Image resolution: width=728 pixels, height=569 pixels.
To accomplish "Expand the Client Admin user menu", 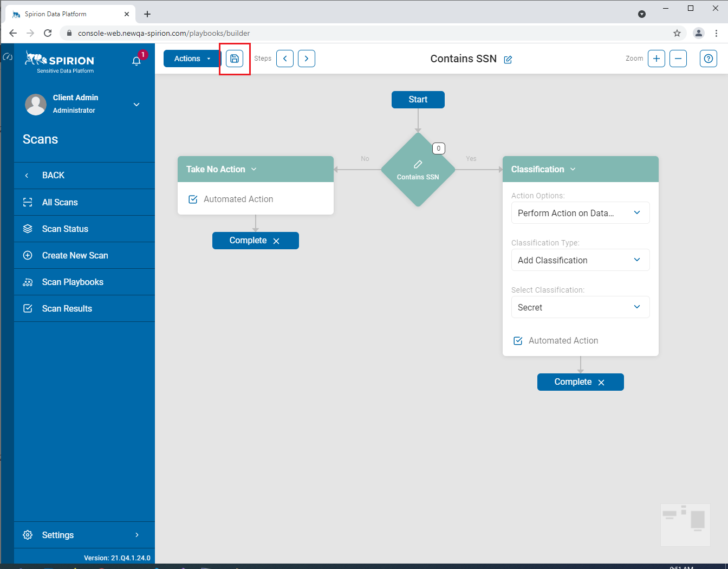I will [x=136, y=105].
